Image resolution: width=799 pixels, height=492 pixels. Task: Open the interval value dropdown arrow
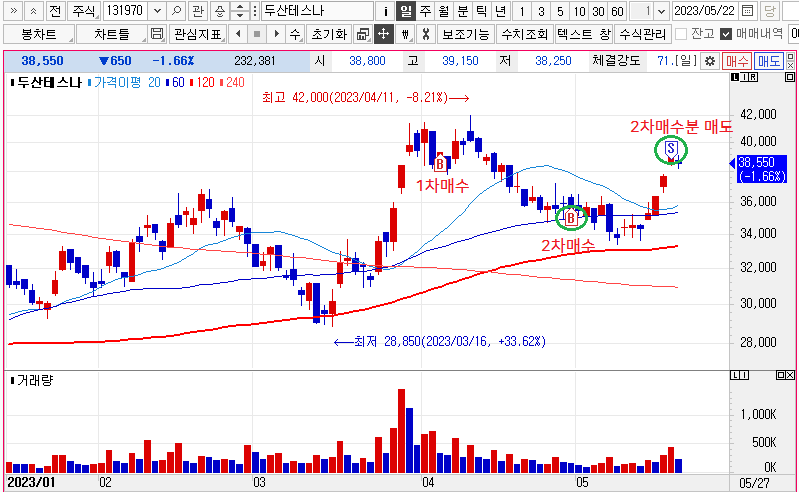click(x=661, y=11)
